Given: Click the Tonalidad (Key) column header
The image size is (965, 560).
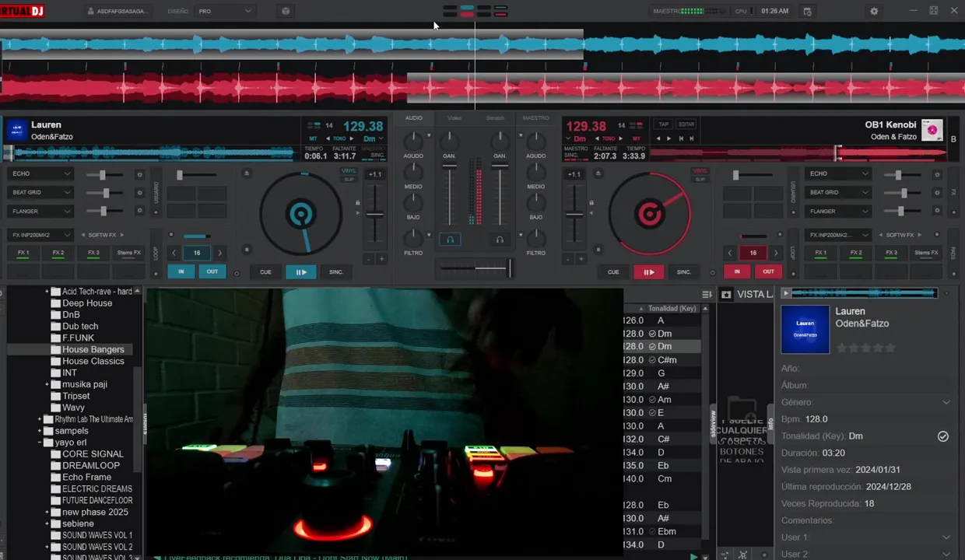Looking at the screenshot, I should pos(672,308).
